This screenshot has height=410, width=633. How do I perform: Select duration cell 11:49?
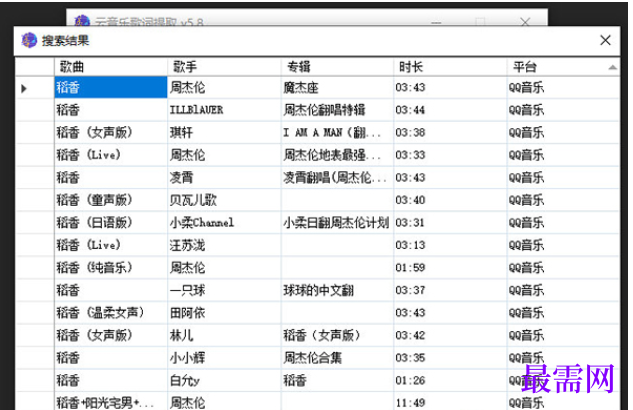[450, 402]
